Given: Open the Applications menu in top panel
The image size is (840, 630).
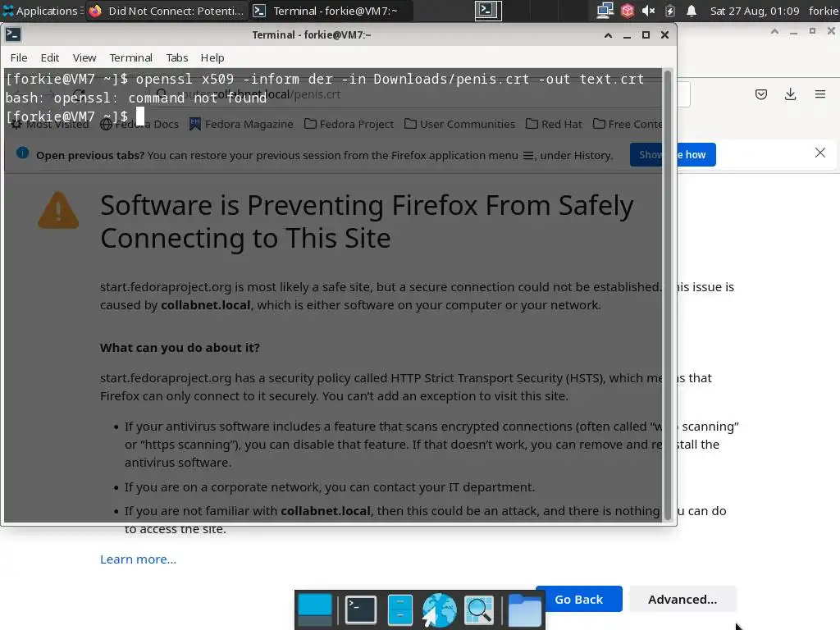Looking at the screenshot, I should pos(42,11).
